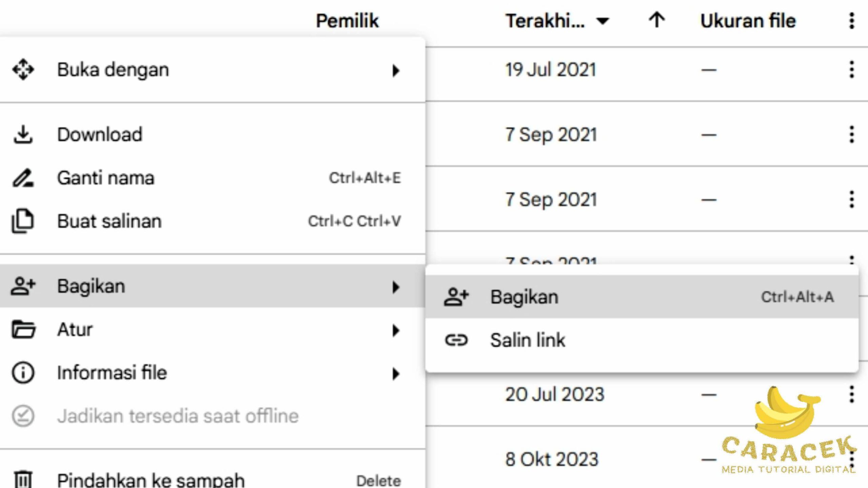Expand the Atur submenu arrow
The height and width of the screenshot is (488, 868).
395,330
